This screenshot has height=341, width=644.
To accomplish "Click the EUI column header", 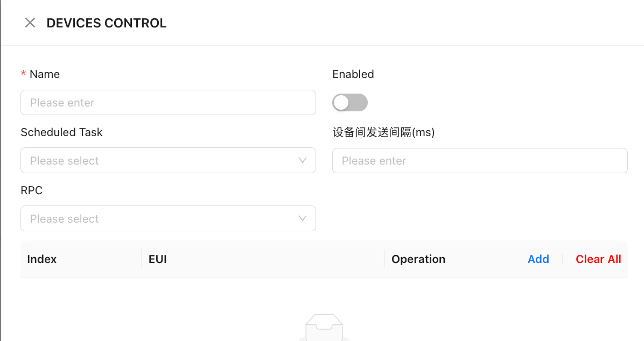I will click(158, 259).
